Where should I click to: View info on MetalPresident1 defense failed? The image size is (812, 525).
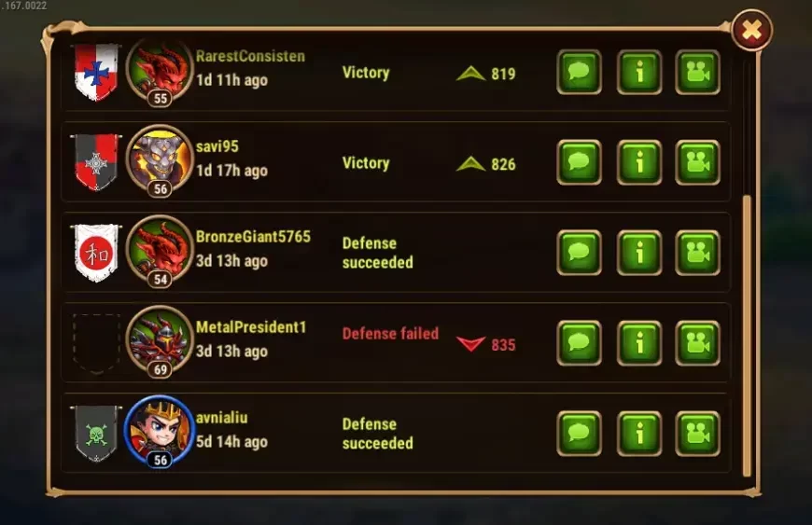(x=639, y=343)
